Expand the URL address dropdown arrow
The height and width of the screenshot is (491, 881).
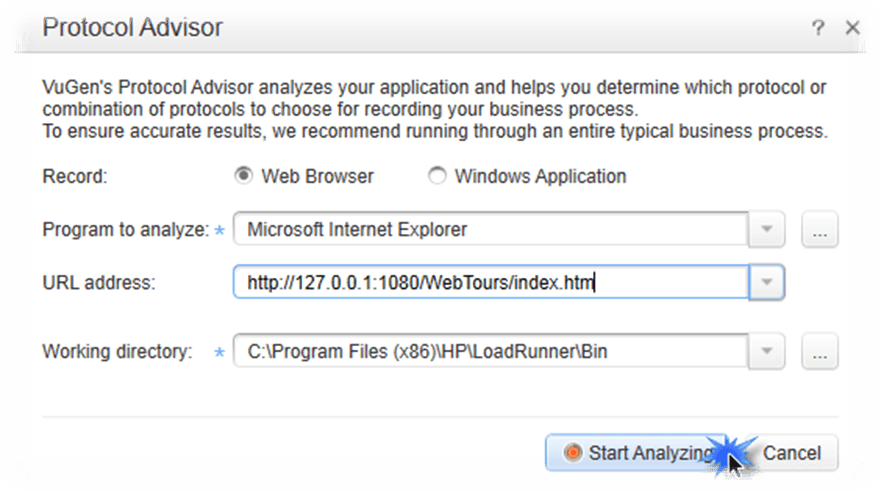click(x=766, y=282)
